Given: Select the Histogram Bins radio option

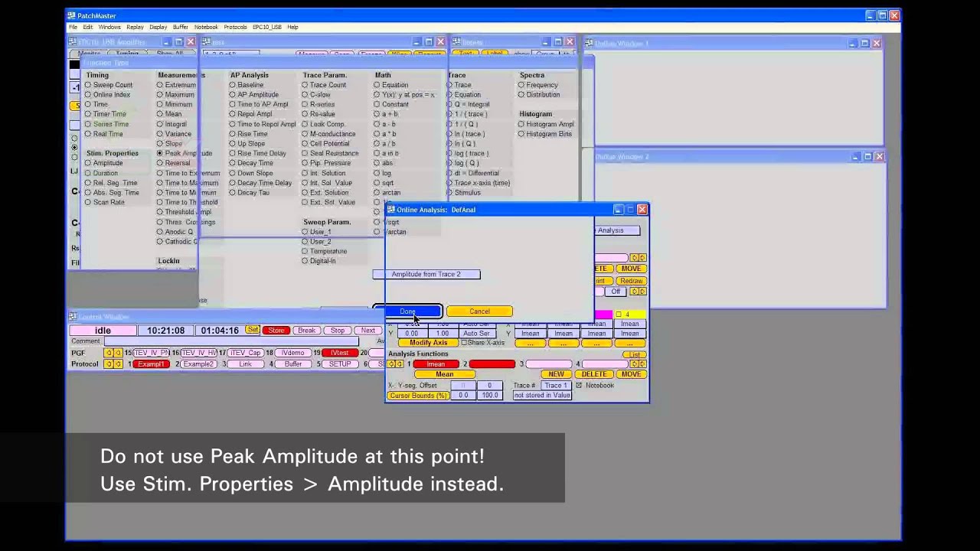Looking at the screenshot, I should [x=521, y=134].
